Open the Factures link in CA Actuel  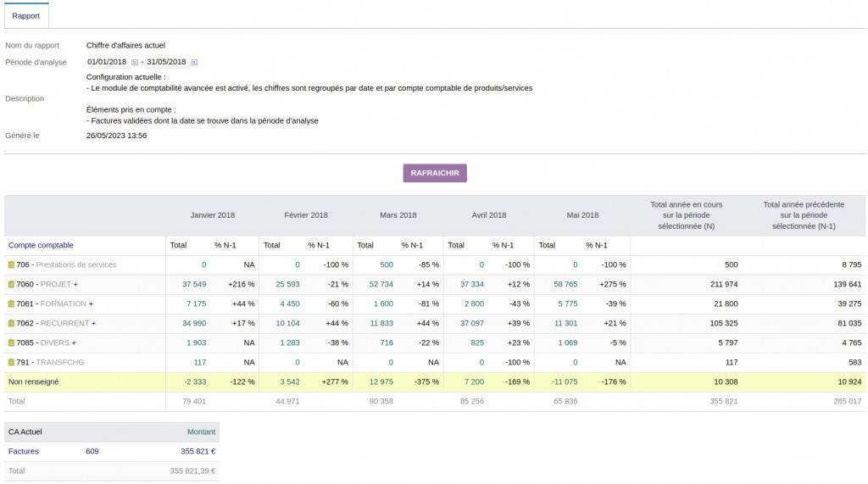pyautogui.click(x=23, y=451)
